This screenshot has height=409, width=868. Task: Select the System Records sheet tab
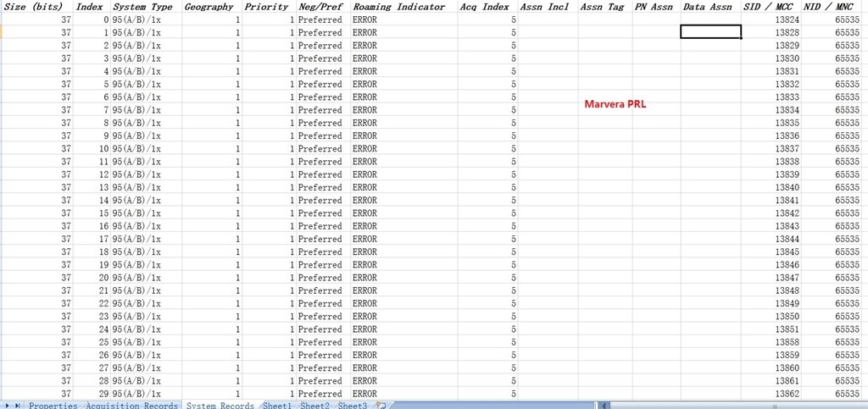[x=220, y=405]
